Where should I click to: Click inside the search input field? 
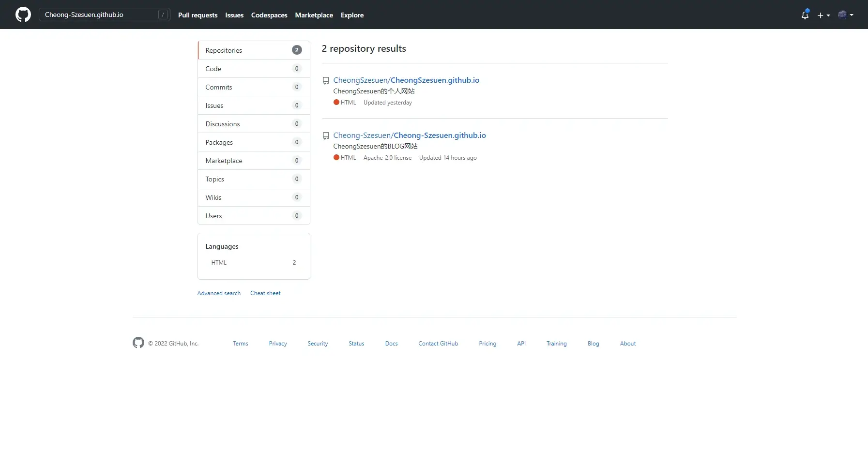pyautogui.click(x=97, y=15)
